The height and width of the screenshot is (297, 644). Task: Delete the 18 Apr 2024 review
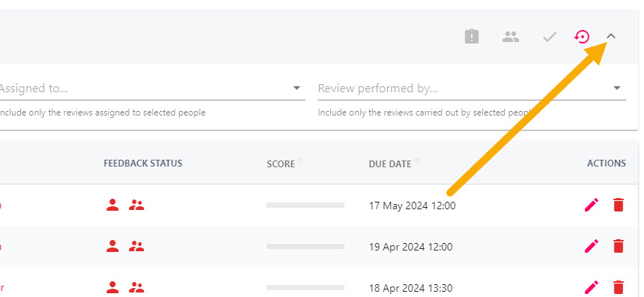(x=618, y=287)
